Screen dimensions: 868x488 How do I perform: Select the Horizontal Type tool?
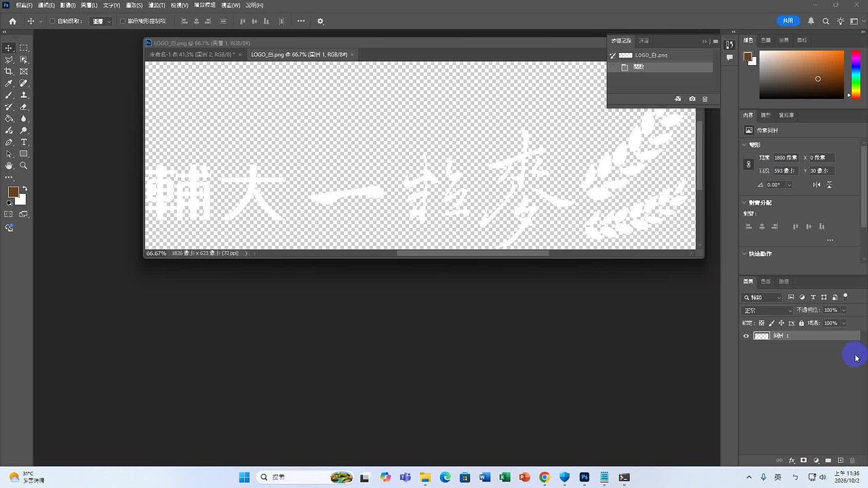[24, 142]
